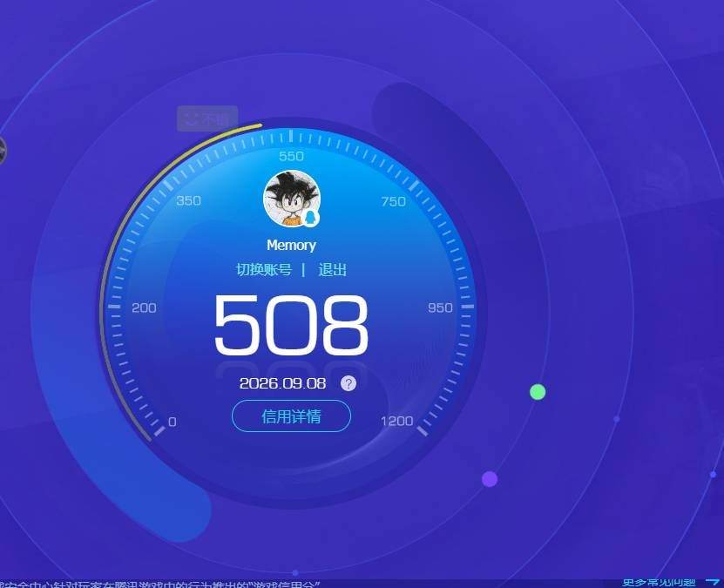Click the 1200 gauge scale label
The height and width of the screenshot is (588, 724).
coord(396,421)
